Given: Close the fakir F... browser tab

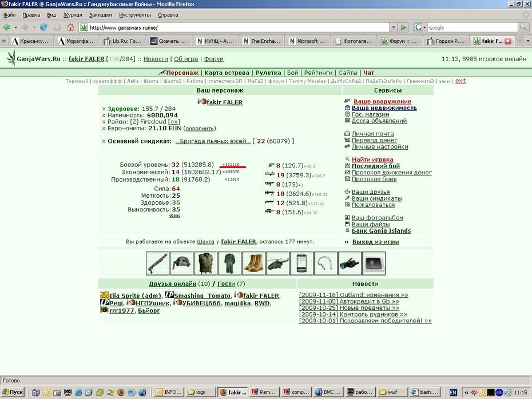Looking at the screenshot, I should click(x=508, y=41).
